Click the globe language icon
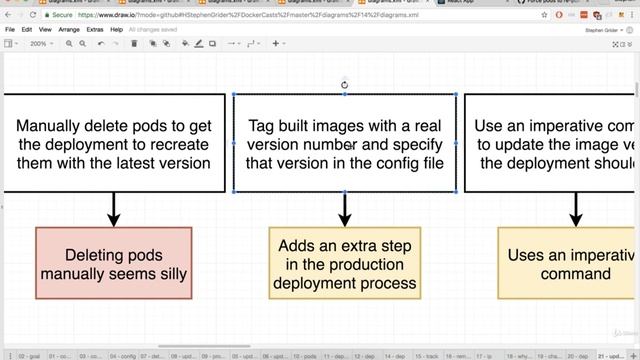 pos(630,30)
